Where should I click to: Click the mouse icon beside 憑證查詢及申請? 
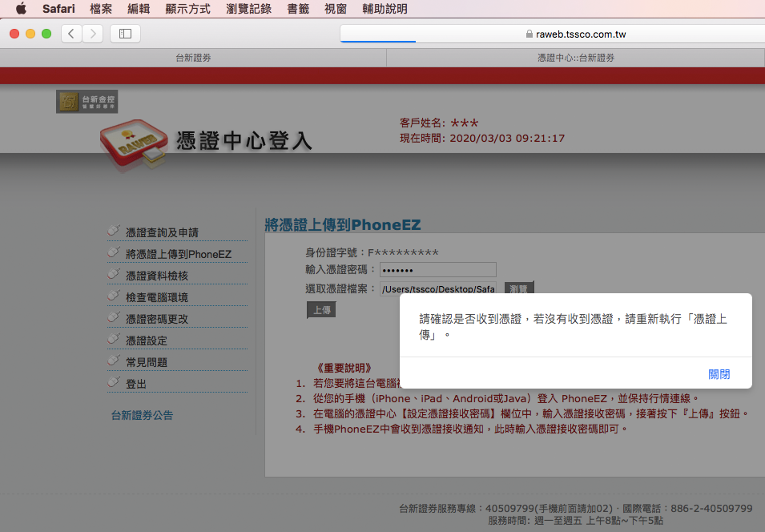(114, 230)
